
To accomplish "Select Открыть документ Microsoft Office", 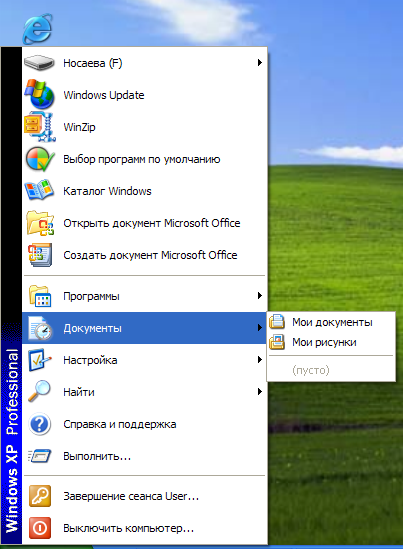I will click(145, 223).
